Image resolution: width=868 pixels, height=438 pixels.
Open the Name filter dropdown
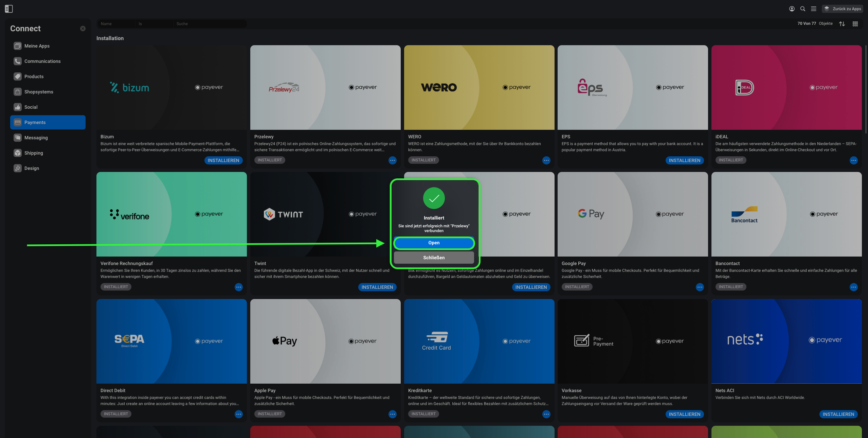click(116, 24)
